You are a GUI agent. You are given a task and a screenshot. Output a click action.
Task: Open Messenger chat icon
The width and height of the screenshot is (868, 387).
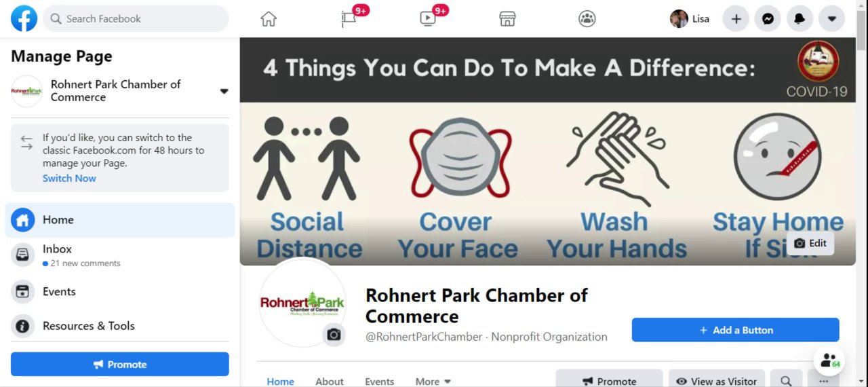tap(768, 19)
